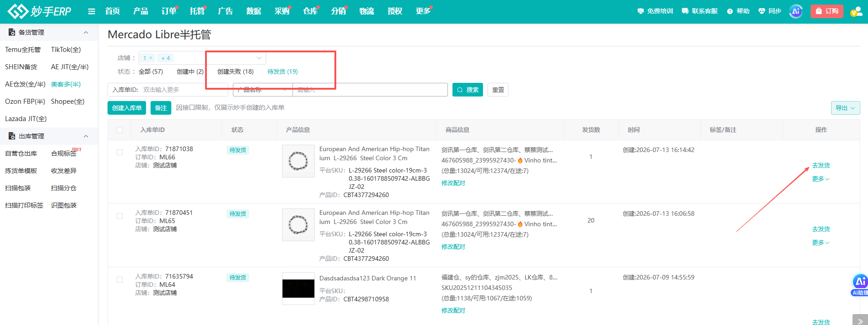Open the 更多 top menu

tap(423, 11)
